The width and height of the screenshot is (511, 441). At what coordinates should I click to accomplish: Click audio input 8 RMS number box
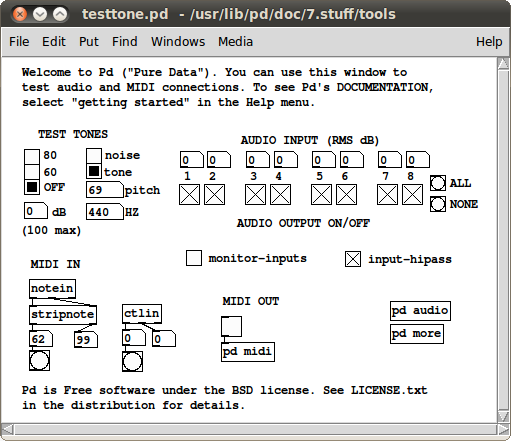click(418, 160)
